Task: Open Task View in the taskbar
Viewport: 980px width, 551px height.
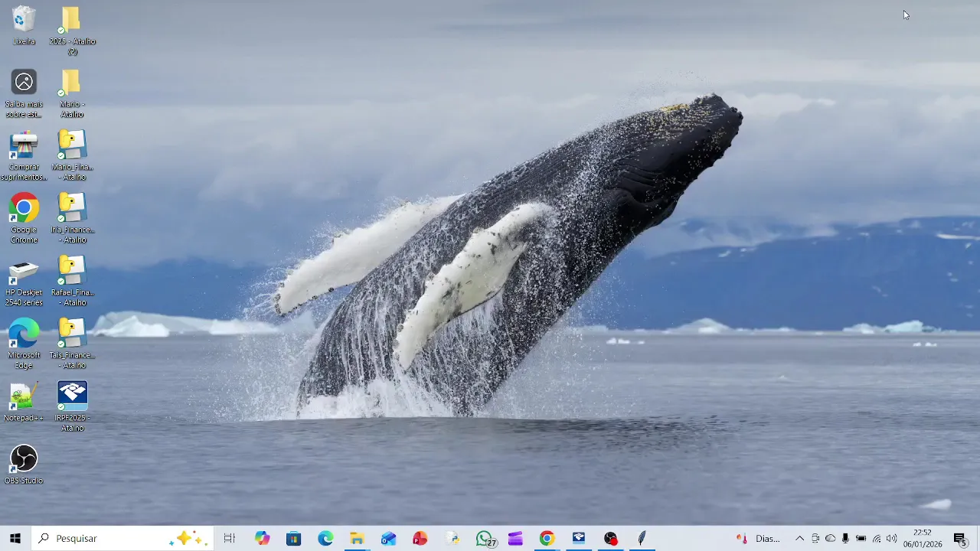Action: [x=229, y=539]
